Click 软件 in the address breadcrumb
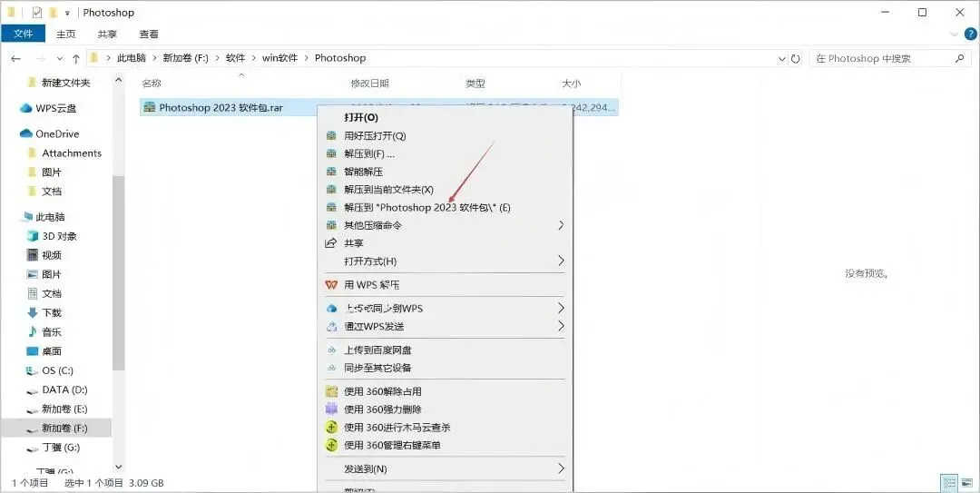Viewport: 980px width, 493px height. pyautogui.click(x=236, y=57)
